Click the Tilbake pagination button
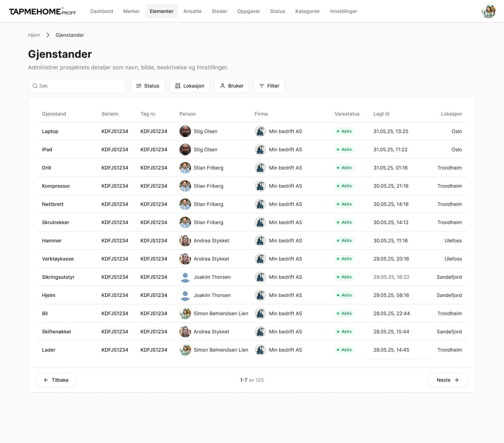 [56, 380]
